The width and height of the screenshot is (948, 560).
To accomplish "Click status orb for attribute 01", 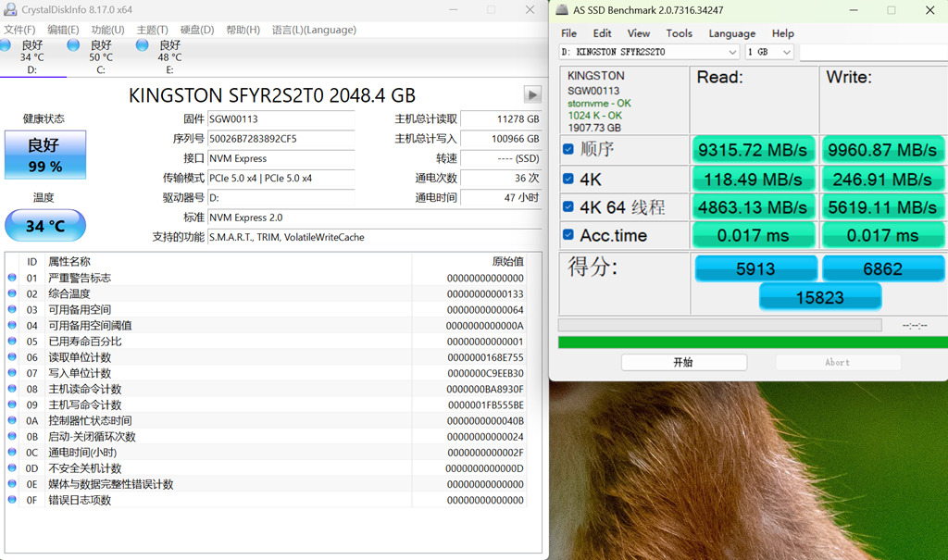I will point(12,278).
